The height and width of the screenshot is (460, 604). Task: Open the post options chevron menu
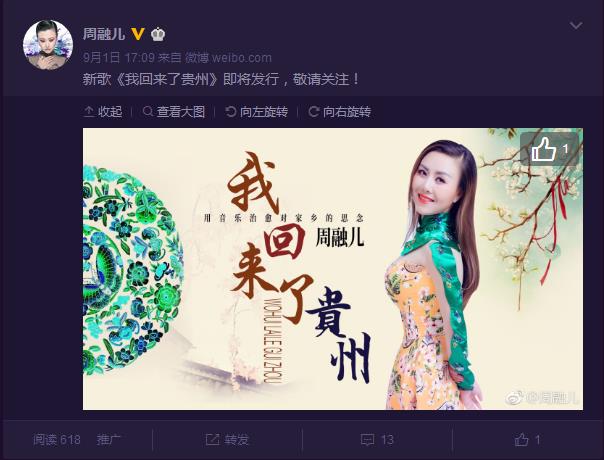pos(576,26)
